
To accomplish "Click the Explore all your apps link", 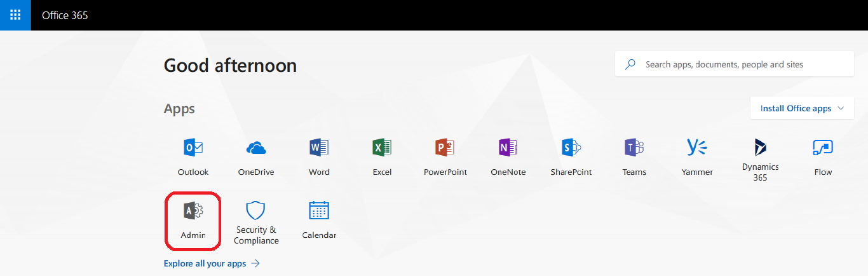I will coord(212,263).
